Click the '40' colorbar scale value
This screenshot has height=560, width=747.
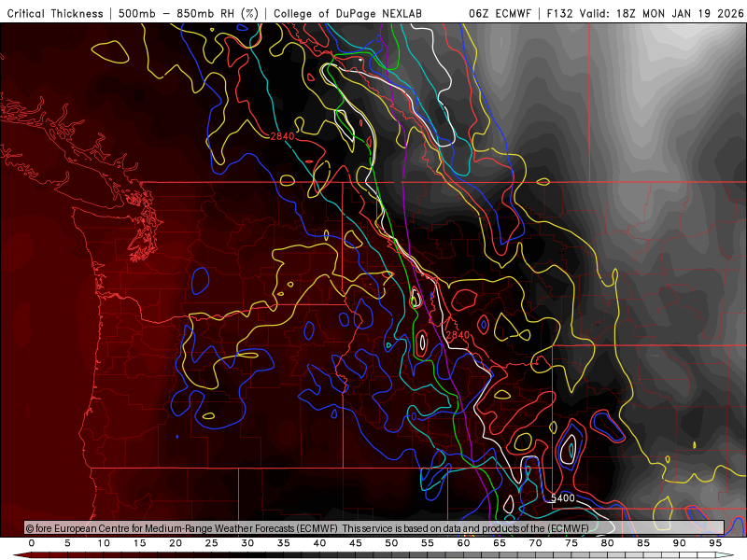(319, 543)
